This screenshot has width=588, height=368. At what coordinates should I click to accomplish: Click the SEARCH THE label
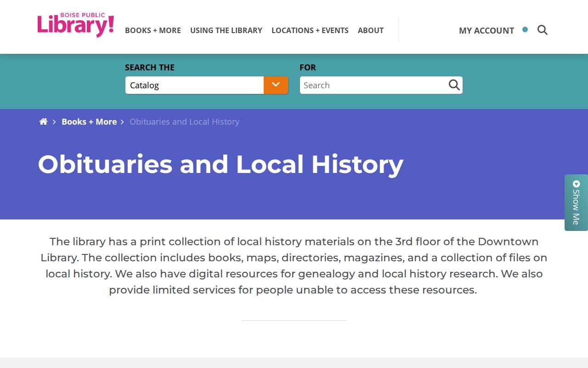click(150, 68)
